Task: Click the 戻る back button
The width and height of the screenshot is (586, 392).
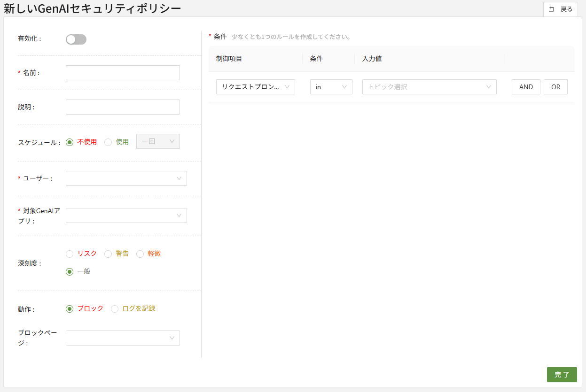Action: [560, 9]
